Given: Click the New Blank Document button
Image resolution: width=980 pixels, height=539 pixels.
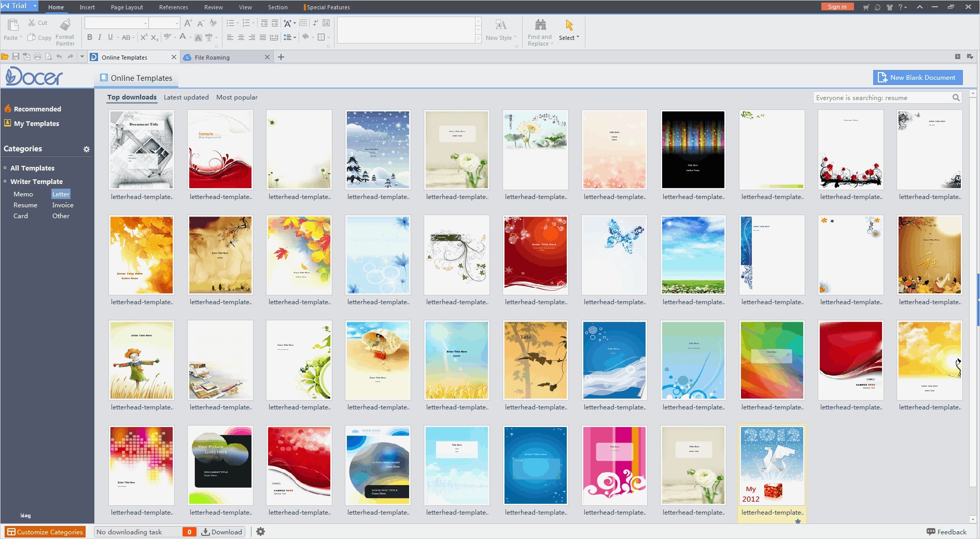Looking at the screenshot, I should coord(917,78).
